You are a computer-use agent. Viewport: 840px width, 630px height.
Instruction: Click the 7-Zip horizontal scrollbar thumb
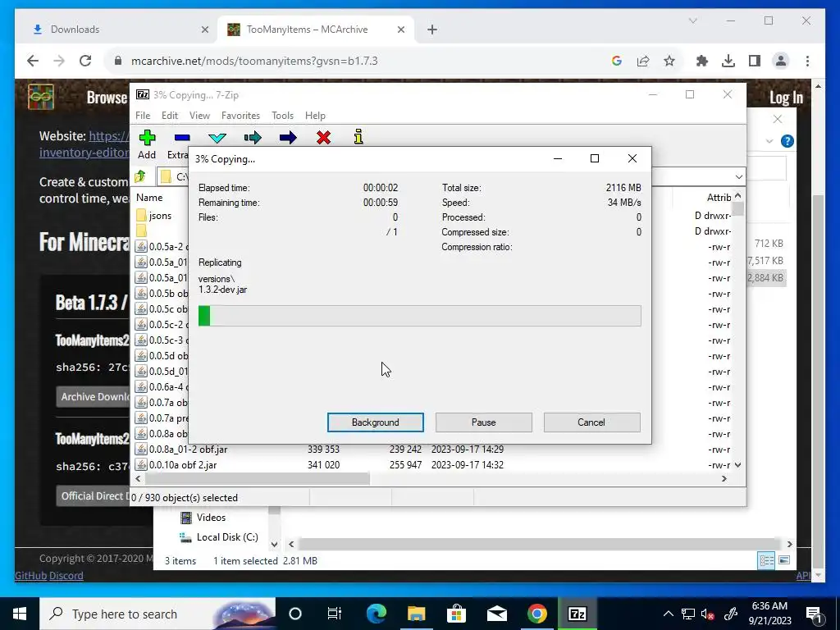(257, 478)
